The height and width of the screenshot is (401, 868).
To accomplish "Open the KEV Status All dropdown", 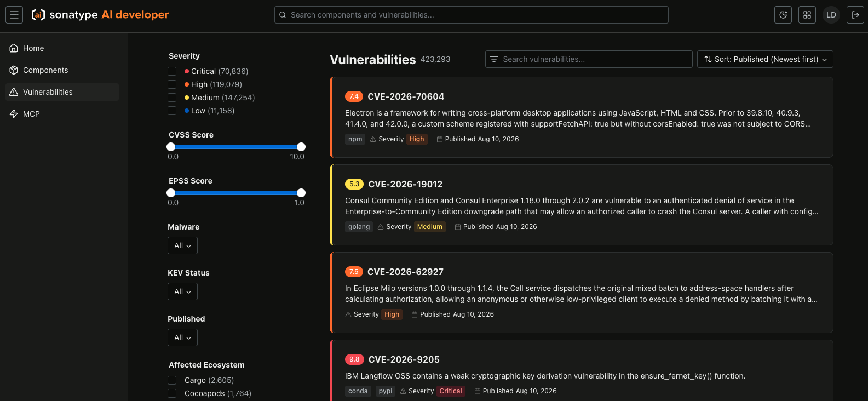I will pos(182,291).
